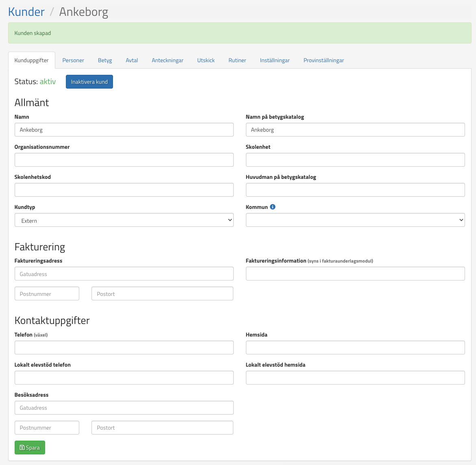Switch to the Rutiner tab
Viewport: 476px width, 465px height.
coord(237,61)
